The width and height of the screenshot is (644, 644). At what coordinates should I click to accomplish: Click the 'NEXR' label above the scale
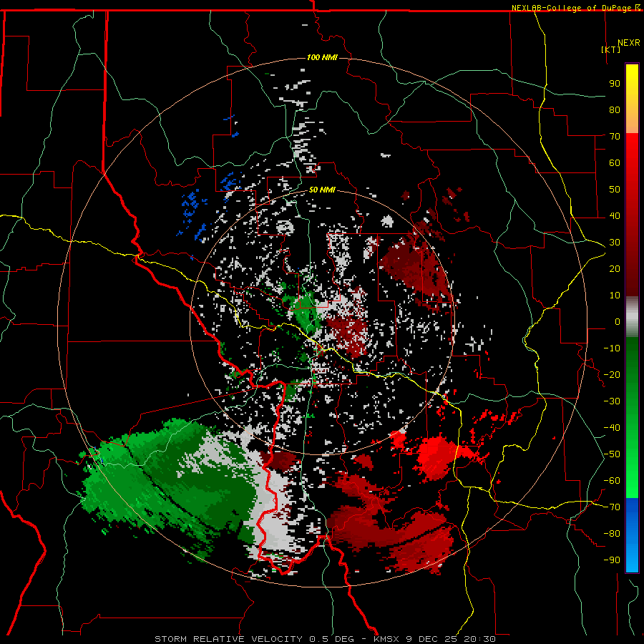click(629, 43)
